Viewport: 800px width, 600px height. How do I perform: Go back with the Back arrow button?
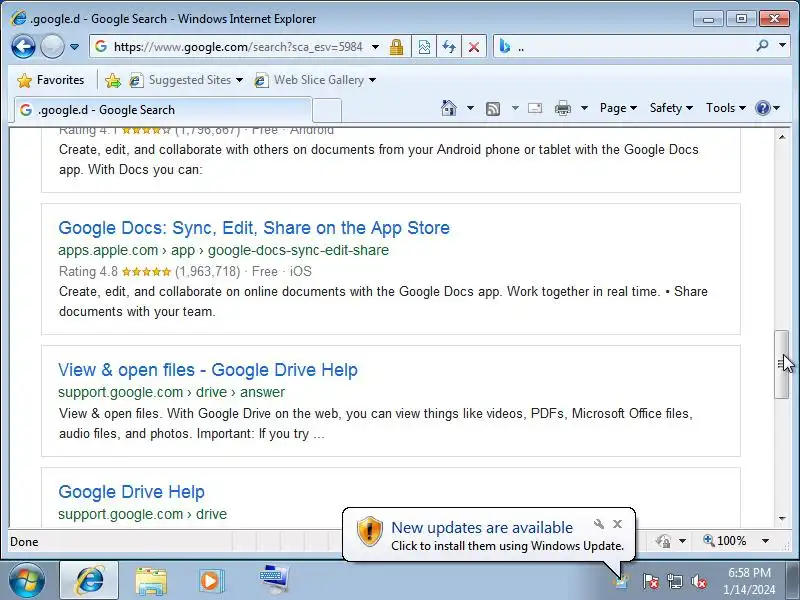tap(23, 47)
